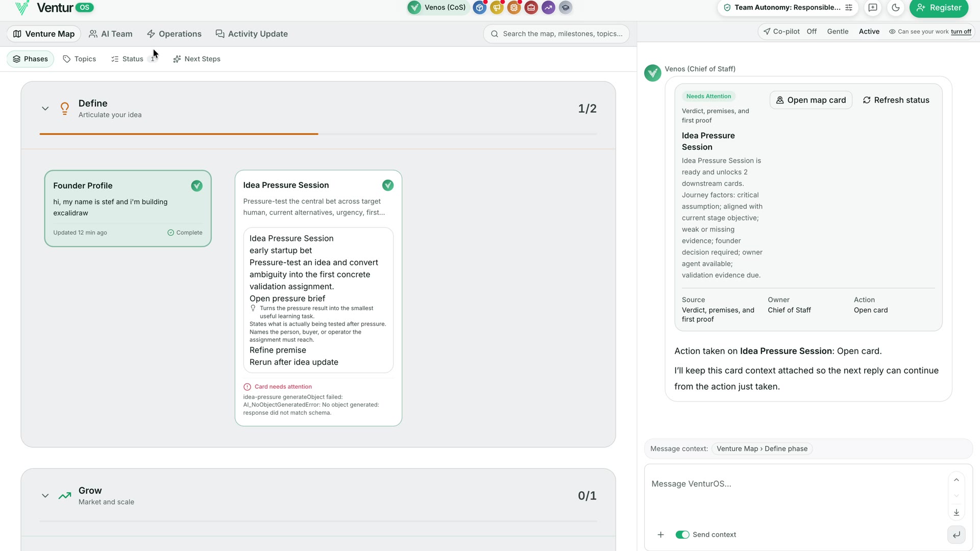This screenshot has height=551, width=980.
Task: Switch to Operations tab
Action: point(174,34)
